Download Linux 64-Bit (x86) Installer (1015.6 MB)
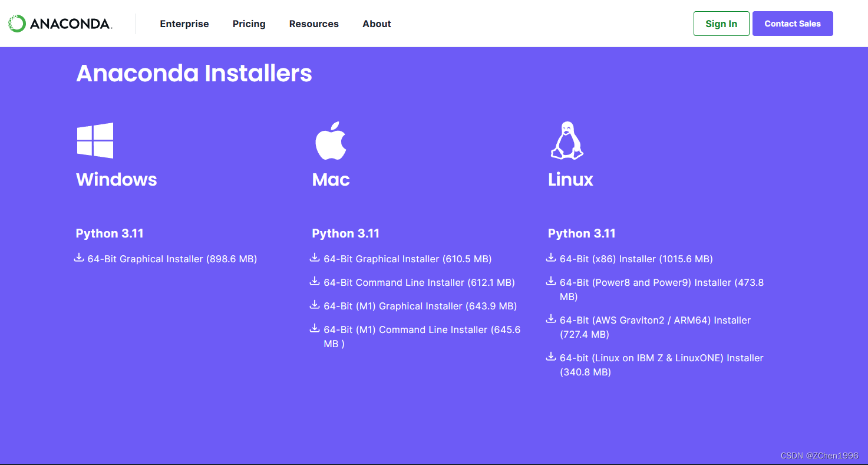The width and height of the screenshot is (868, 465). [x=636, y=259]
